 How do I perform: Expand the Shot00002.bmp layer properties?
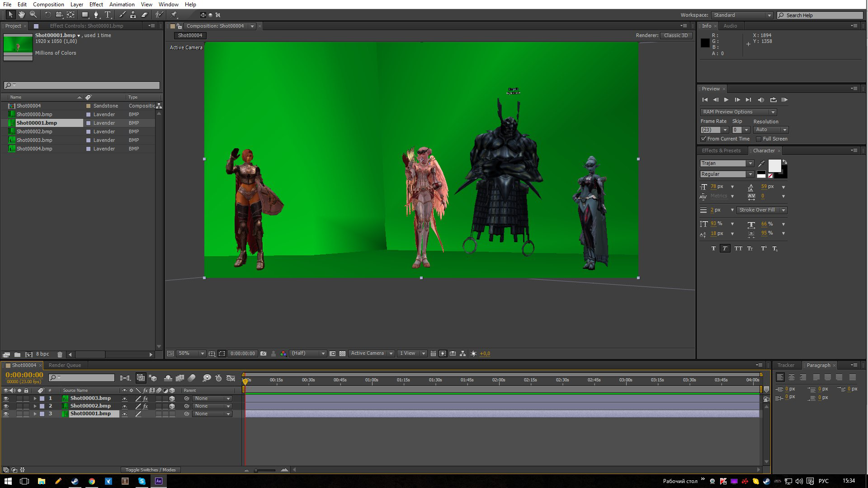click(x=35, y=406)
